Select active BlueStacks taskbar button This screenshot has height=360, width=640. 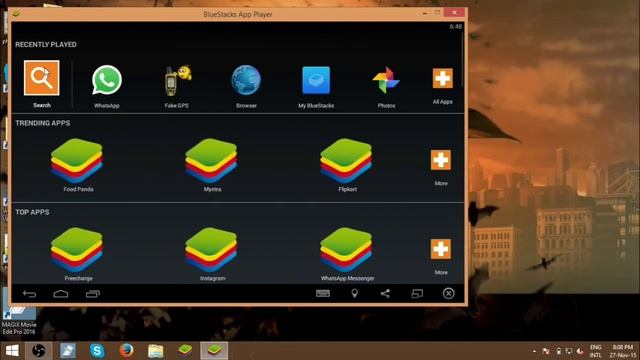pos(214,351)
